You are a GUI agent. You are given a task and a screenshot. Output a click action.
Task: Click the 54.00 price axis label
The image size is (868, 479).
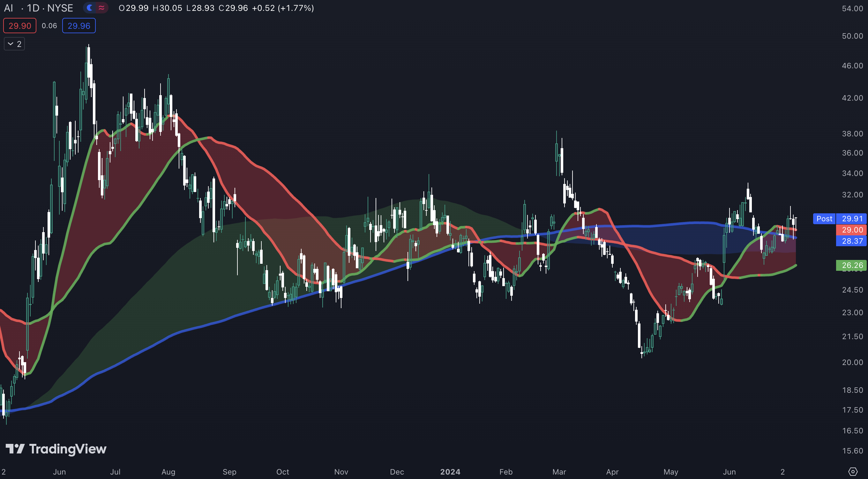coord(852,8)
